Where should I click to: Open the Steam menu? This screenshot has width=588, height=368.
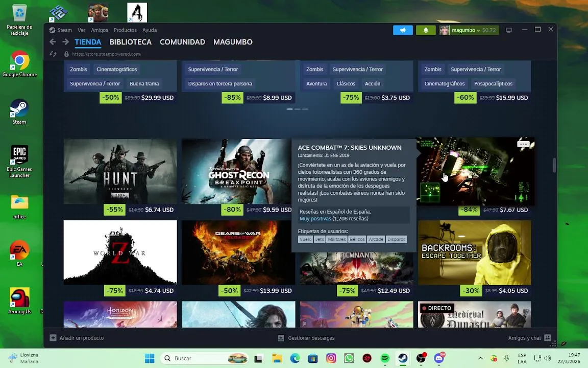(64, 30)
